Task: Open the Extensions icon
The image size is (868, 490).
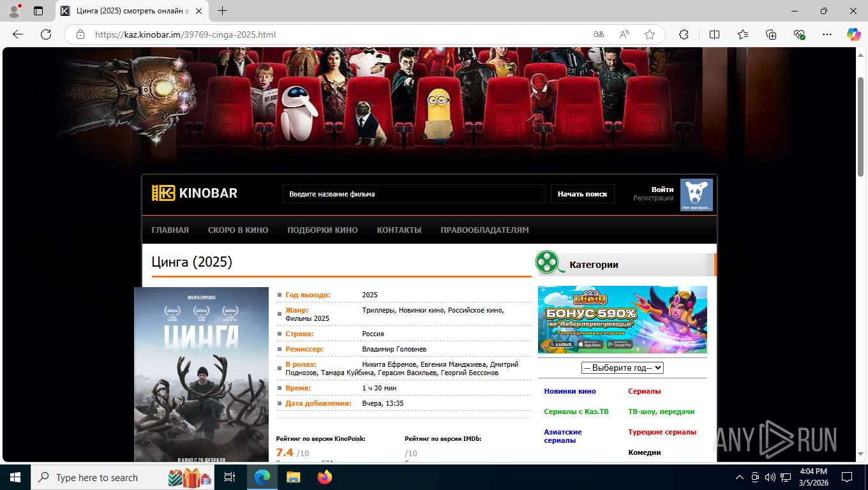Action: tap(684, 34)
